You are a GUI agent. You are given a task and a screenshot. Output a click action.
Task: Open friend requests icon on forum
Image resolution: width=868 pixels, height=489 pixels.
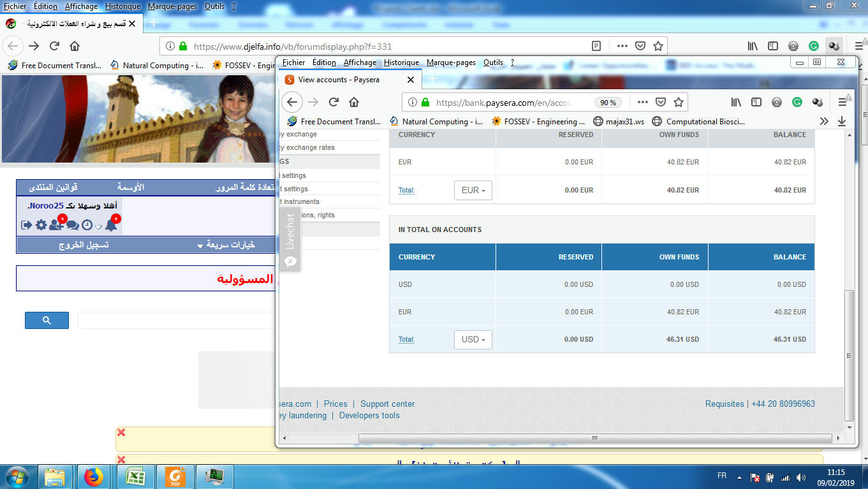(x=56, y=224)
